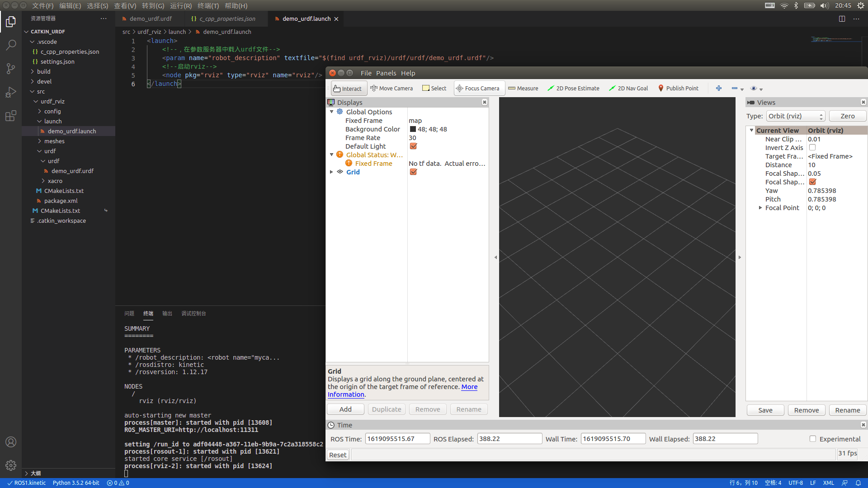Open the view Type dropdown
This screenshot has width=868, height=488.
click(x=796, y=116)
